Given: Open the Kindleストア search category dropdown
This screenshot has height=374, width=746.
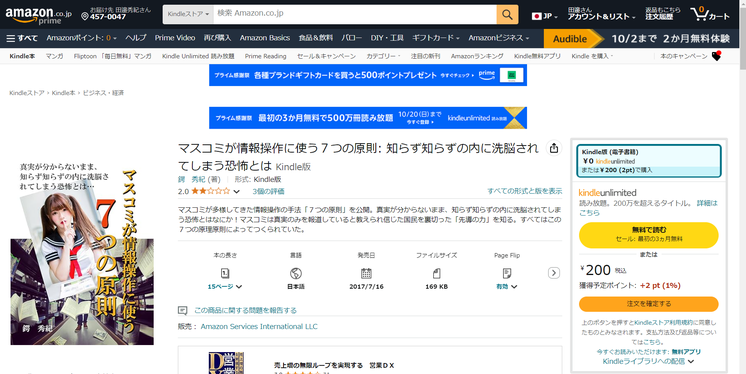Looking at the screenshot, I should 188,15.
